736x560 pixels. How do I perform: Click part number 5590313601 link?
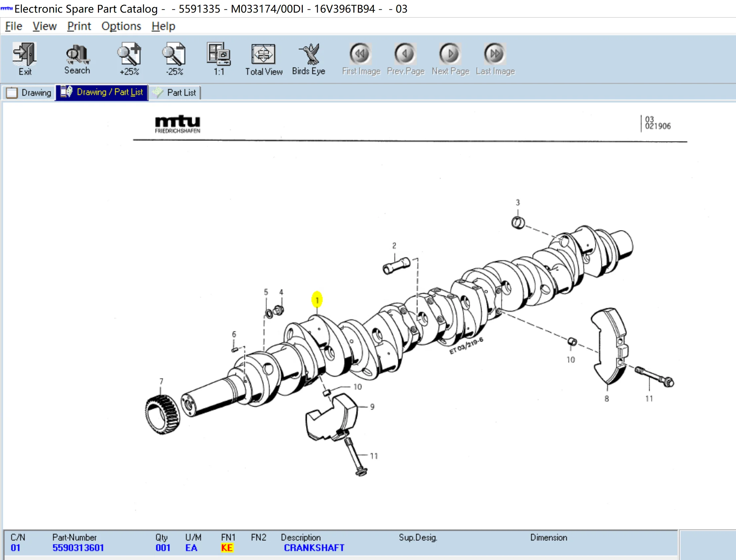(78, 548)
